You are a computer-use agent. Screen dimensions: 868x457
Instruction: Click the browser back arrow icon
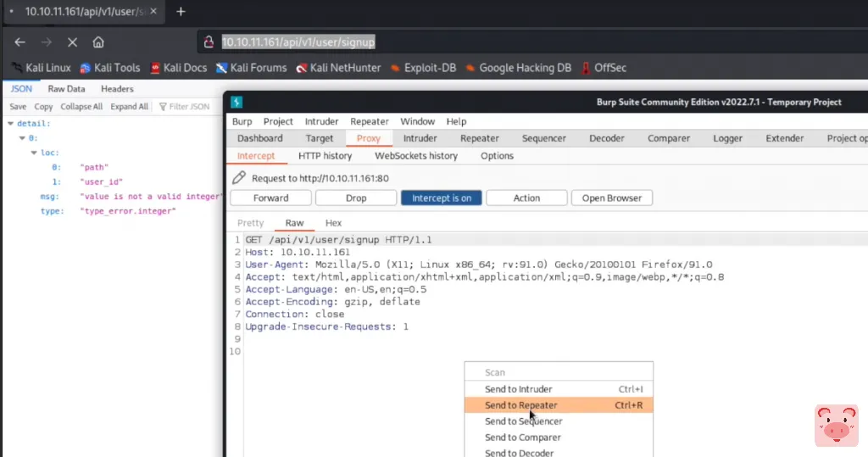(x=20, y=42)
